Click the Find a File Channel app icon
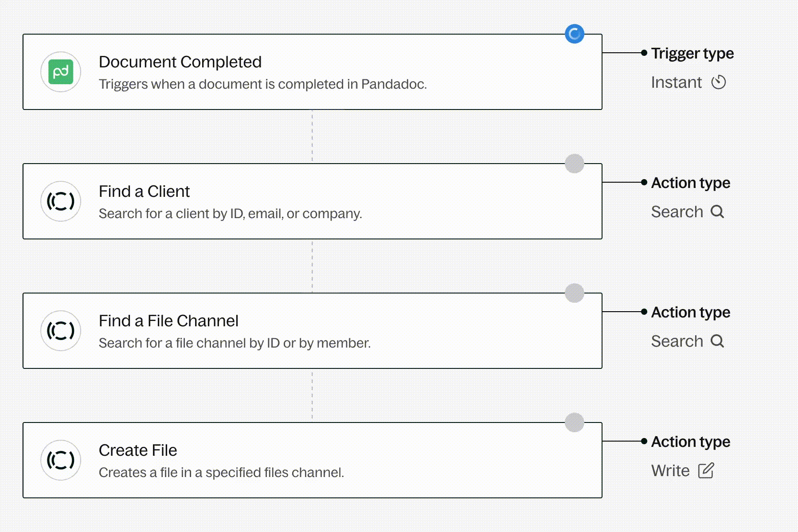Viewport: 798px width, 532px height. 61,331
